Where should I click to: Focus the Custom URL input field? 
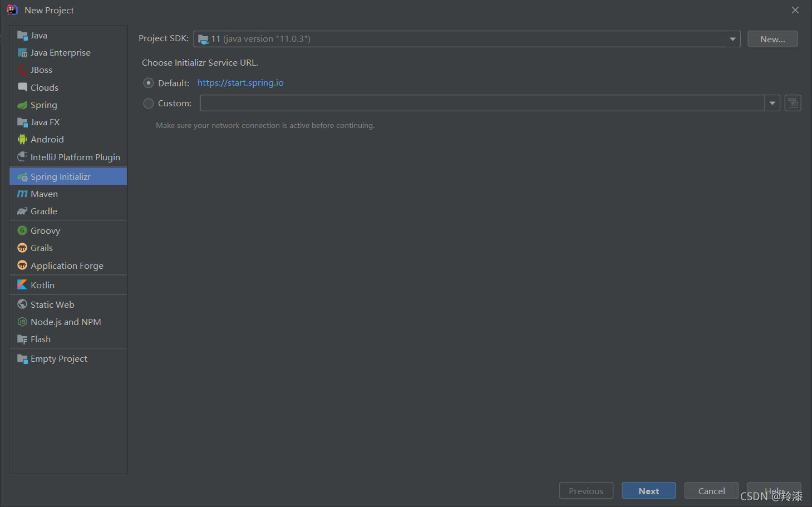(483, 103)
